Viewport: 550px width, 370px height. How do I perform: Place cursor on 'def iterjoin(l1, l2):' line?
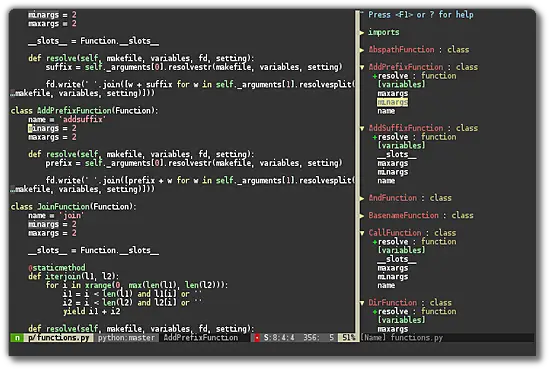coord(73,277)
